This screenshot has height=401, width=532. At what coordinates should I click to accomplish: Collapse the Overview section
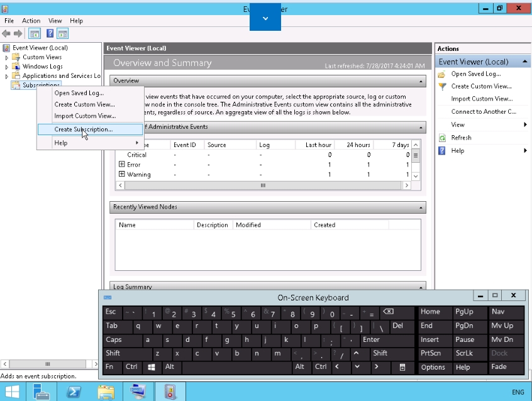click(x=421, y=81)
